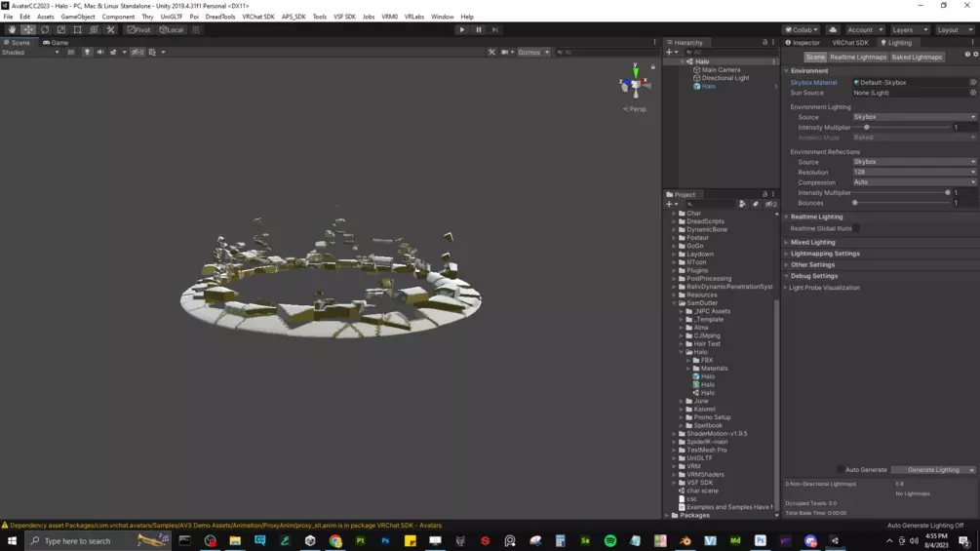Screen dimensions: 980x551
Task: Click search by label icon in Project
Action: tap(755, 204)
